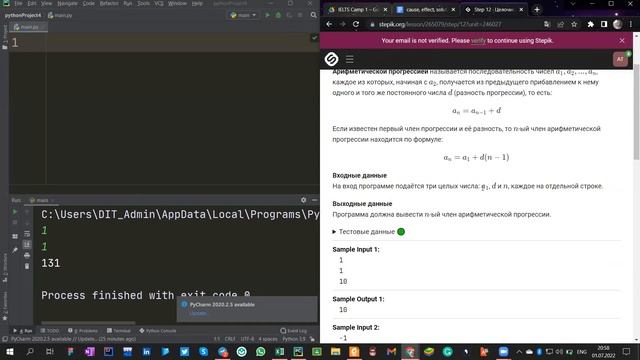Dismiss the email verification banner
640x360 pixels.
tap(622, 41)
